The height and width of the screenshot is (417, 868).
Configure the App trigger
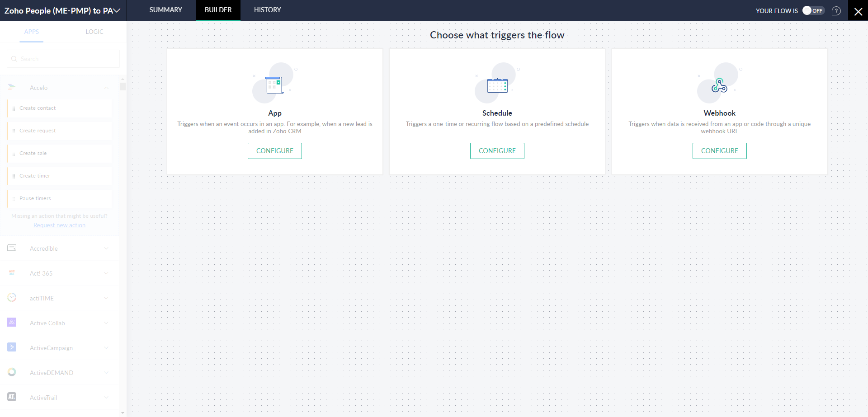click(275, 151)
